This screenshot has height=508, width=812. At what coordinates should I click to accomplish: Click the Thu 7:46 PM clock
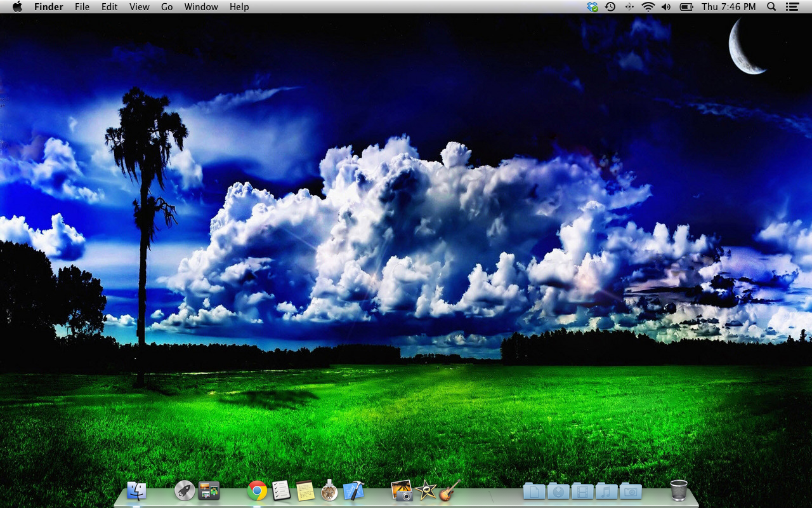pyautogui.click(x=729, y=7)
